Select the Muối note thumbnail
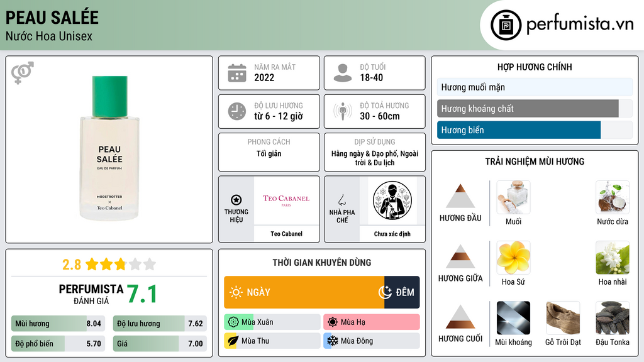The height and width of the screenshot is (362, 644). 513,197
